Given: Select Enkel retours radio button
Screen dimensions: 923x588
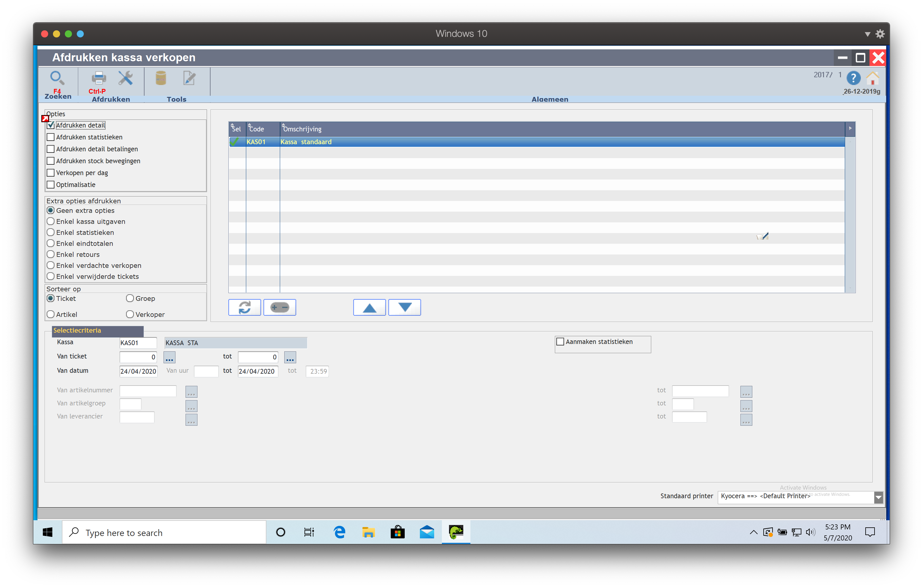Looking at the screenshot, I should (51, 254).
